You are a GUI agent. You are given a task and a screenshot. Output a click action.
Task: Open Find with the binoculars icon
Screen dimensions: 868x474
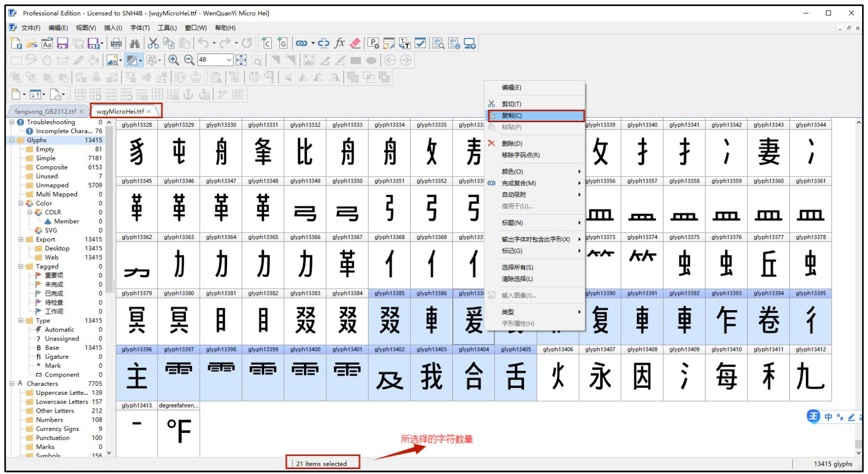[x=135, y=44]
